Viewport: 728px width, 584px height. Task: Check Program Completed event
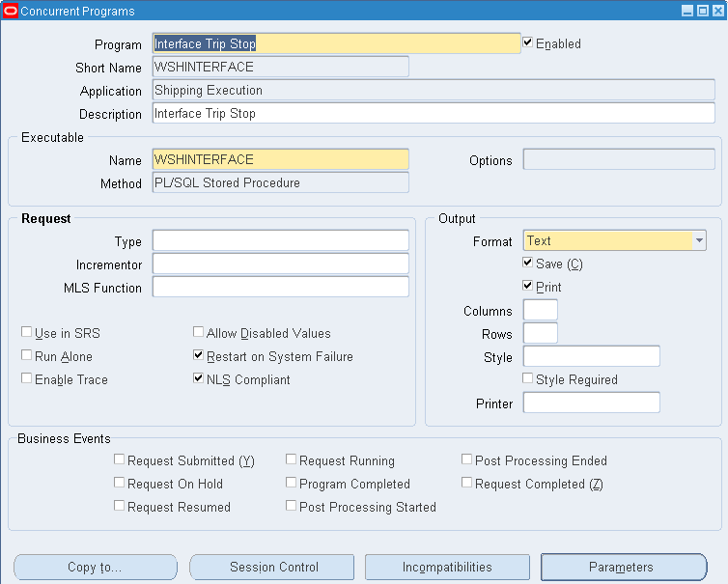[292, 483]
